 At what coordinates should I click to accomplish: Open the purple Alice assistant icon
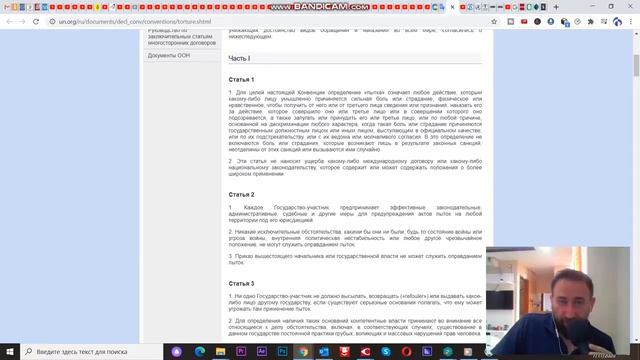pyautogui.click(x=177, y=351)
